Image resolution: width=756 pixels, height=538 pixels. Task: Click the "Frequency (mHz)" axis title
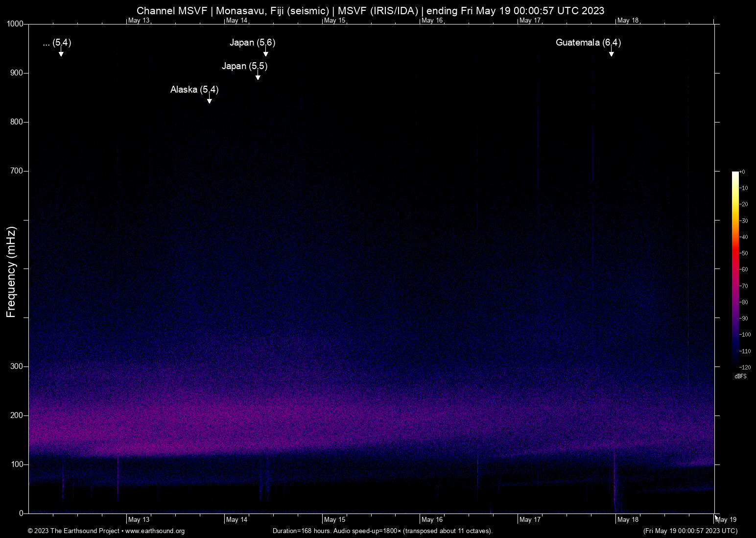pos(11,272)
